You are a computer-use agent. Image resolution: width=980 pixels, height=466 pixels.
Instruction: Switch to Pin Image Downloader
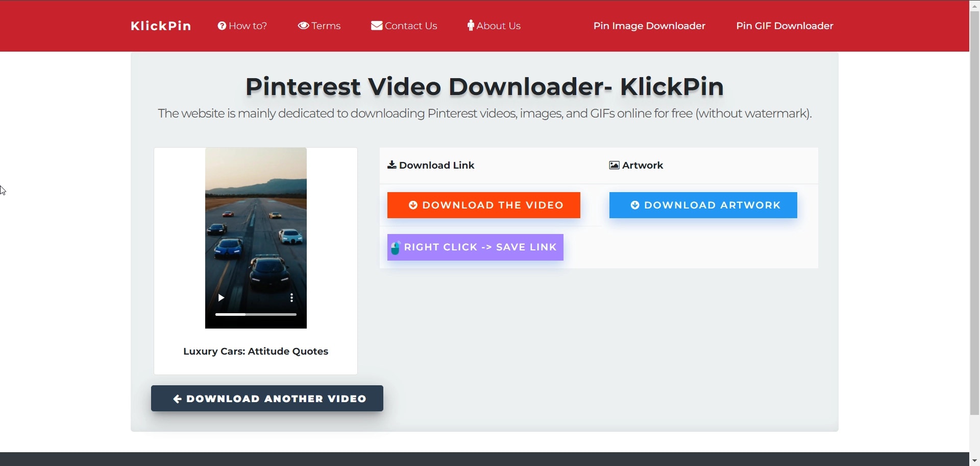click(649, 26)
